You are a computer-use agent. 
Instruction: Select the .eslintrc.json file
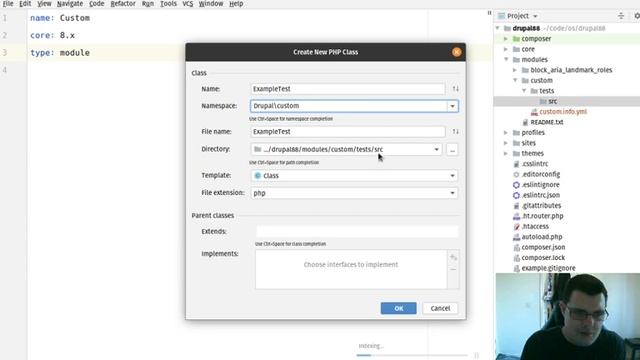(540, 195)
